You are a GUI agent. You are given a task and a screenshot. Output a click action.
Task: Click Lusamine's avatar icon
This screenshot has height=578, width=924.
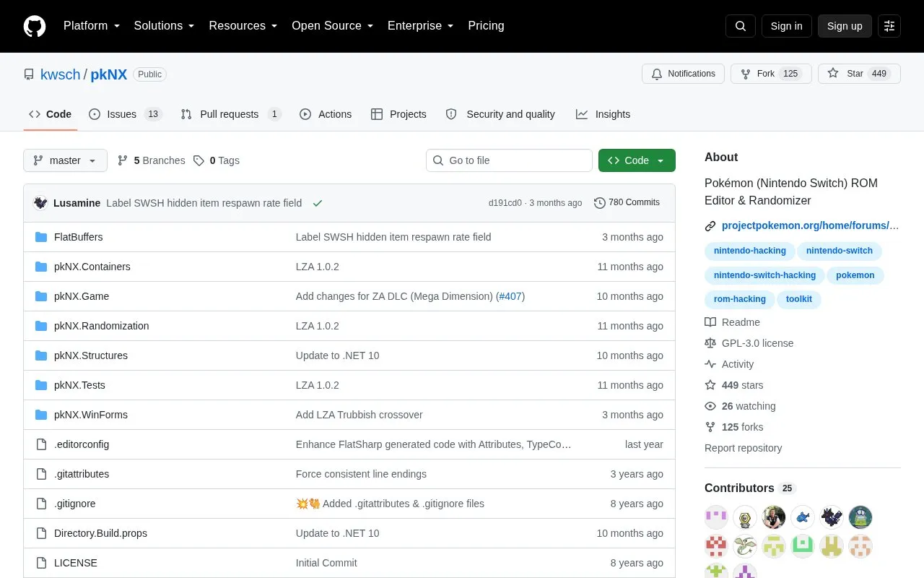[x=40, y=203]
